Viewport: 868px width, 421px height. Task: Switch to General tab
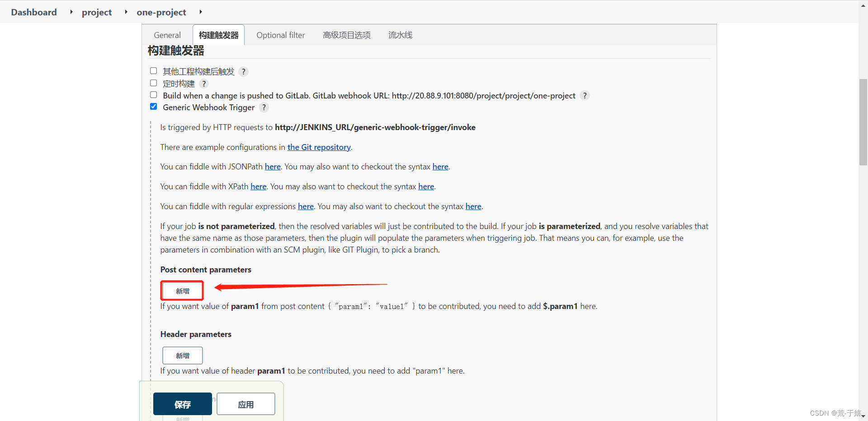pyautogui.click(x=167, y=35)
